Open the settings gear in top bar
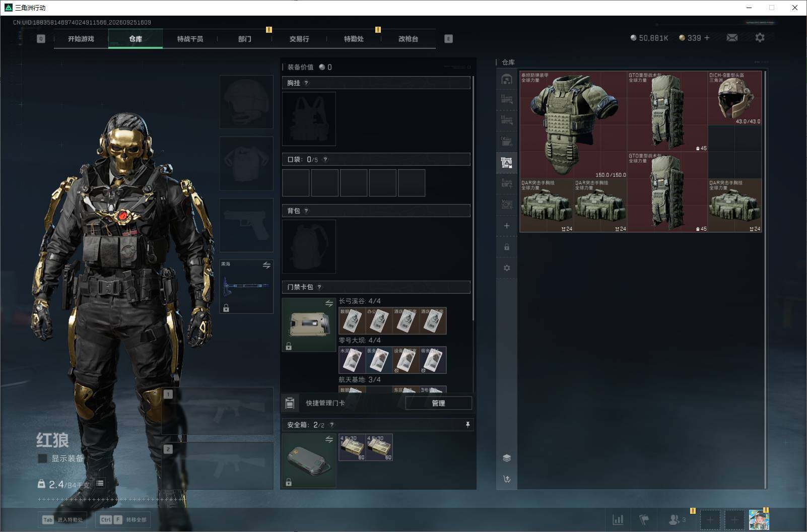The height and width of the screenshot is (532, 807). coord(760,38)
